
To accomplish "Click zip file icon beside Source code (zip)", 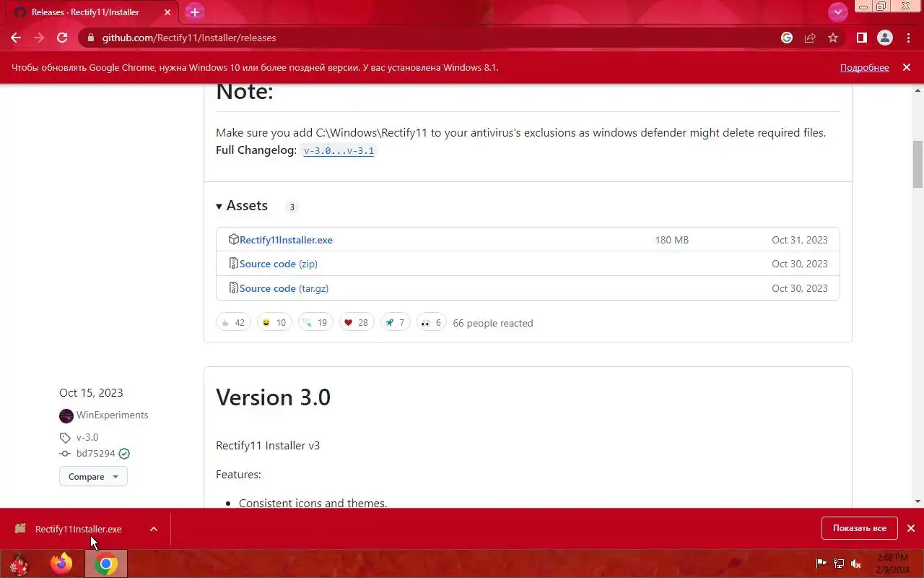I will pos(233,264).
